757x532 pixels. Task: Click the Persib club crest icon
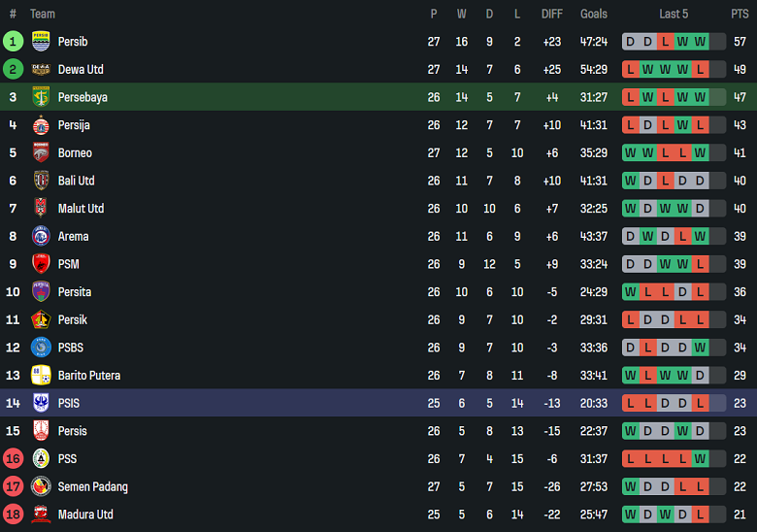coord(41,42)
